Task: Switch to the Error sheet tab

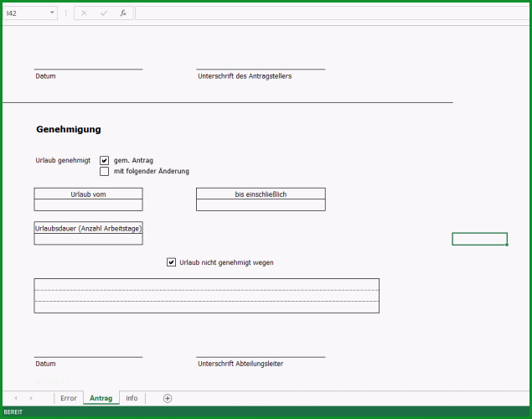Action: pyautogui.click(x=68, y=398)
